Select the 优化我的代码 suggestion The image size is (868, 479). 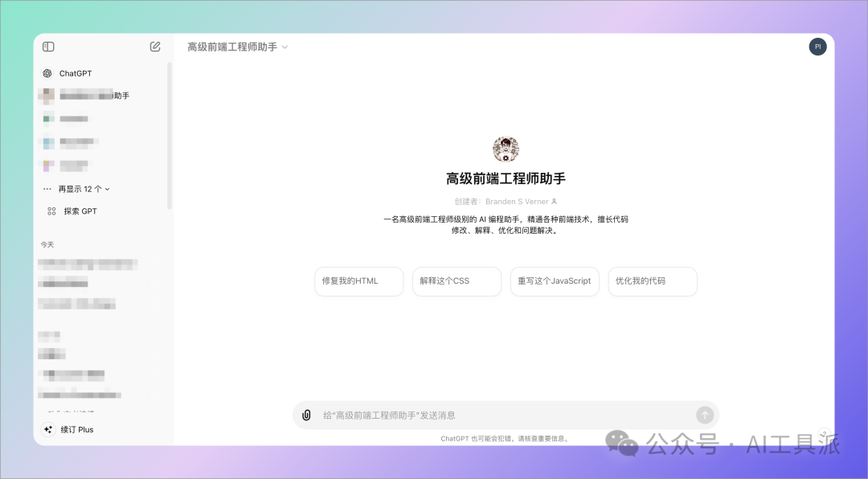click(653, 281)
